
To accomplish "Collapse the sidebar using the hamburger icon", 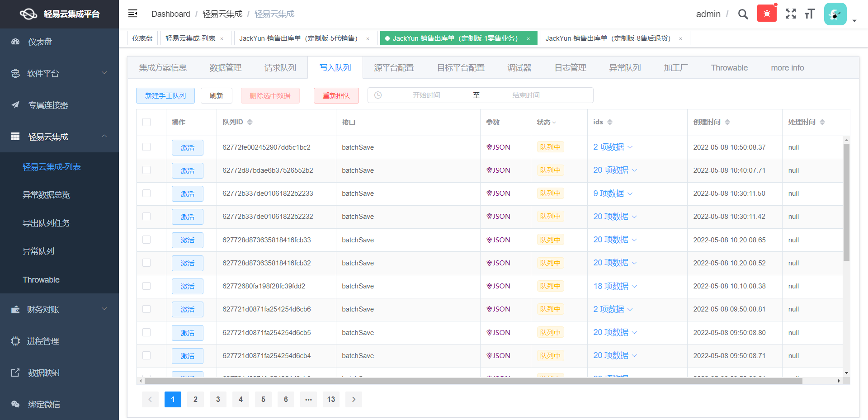I will pos(132,13).
